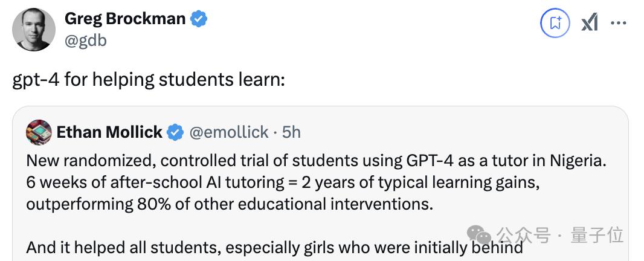Click verified badge next to Ethan Mollick
The height and width of the screenshot is (261, 644).
pyautogui.click(x=175, y=132)
